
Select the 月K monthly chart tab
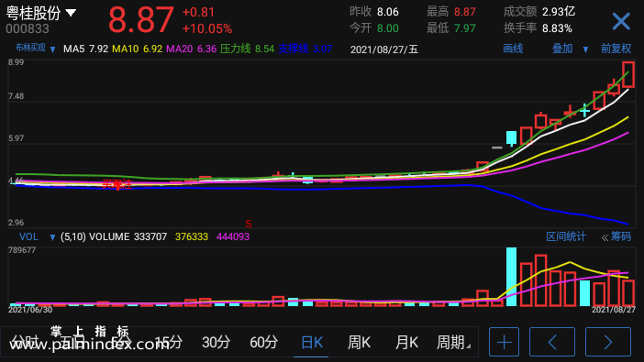[x=406, y=342]
